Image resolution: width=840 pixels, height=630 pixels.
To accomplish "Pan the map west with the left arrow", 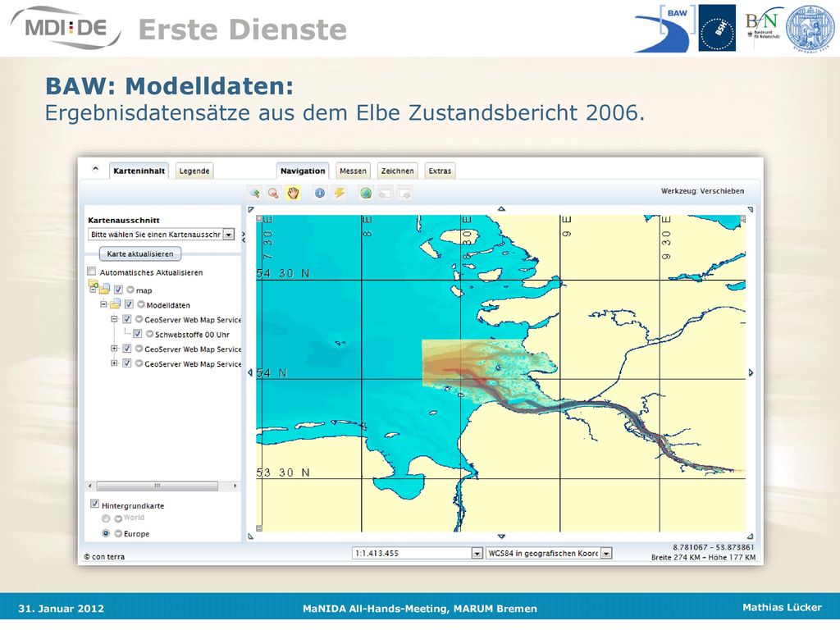I will [250, 372].
